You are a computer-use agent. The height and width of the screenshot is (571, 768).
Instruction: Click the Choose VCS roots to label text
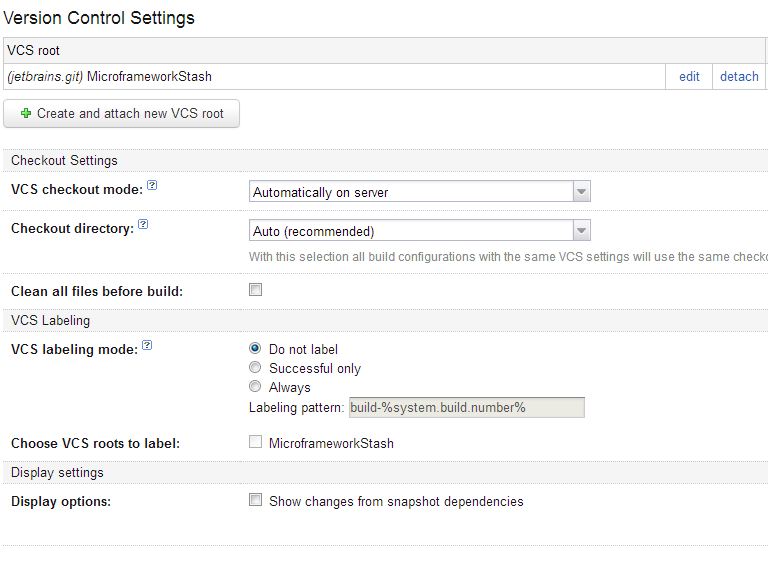(x=96, y=443)
